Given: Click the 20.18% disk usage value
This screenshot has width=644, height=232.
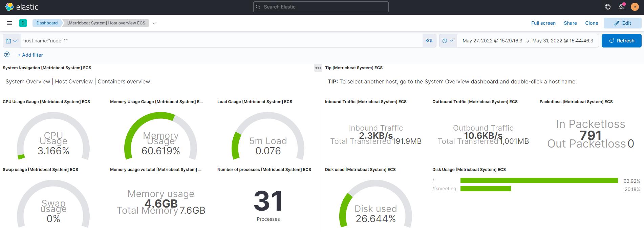Looking at the screenshot, I should (632, 189).
